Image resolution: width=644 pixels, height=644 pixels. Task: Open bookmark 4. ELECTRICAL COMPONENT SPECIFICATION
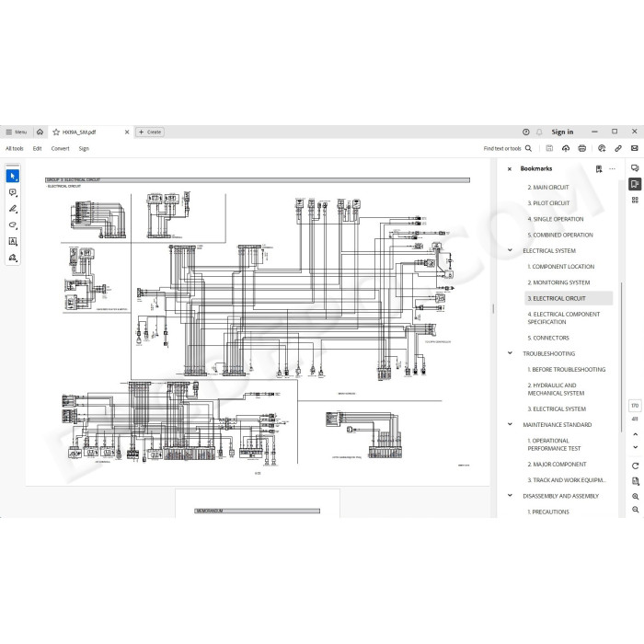click(x=563, y=318)
